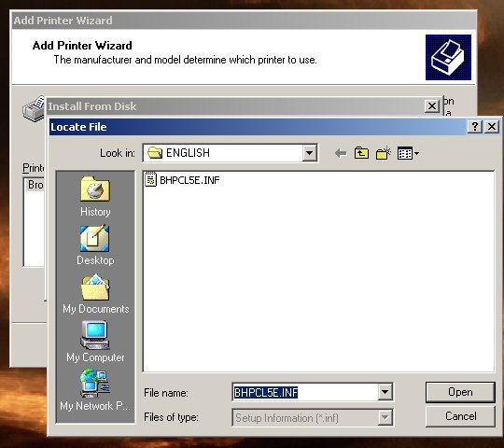Screen dimensions: 504x448
Task: Create a new folder
Action: pyautogui.click(x=384, y=153)
